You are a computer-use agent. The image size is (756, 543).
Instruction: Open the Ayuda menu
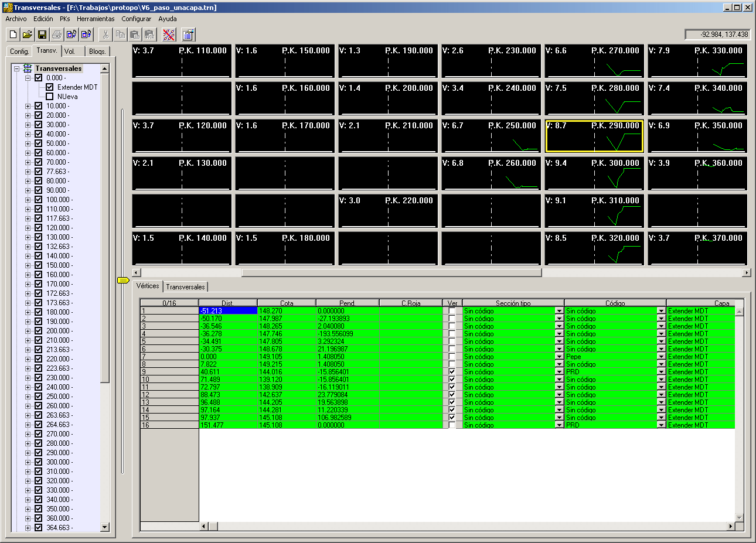168,19
